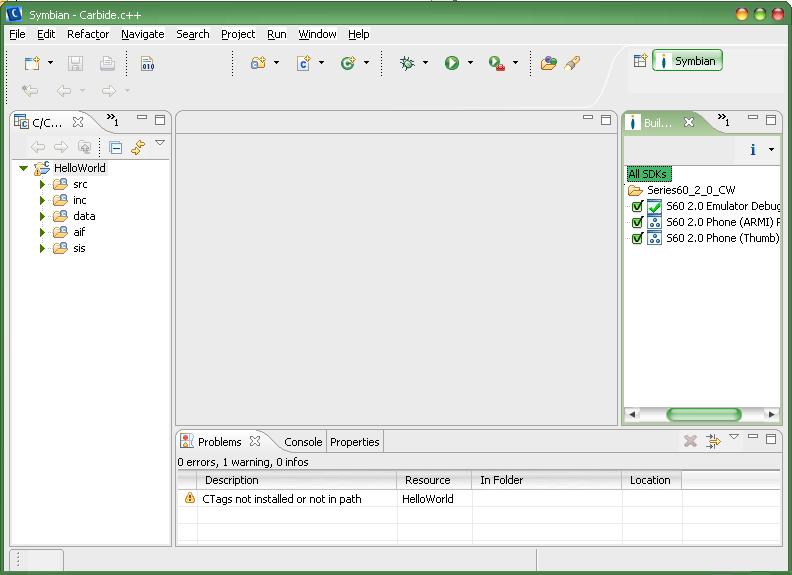Show hidden tabs in the C/C++ view
This screenshot has width=792, height=575.
[x=113, y=120]
